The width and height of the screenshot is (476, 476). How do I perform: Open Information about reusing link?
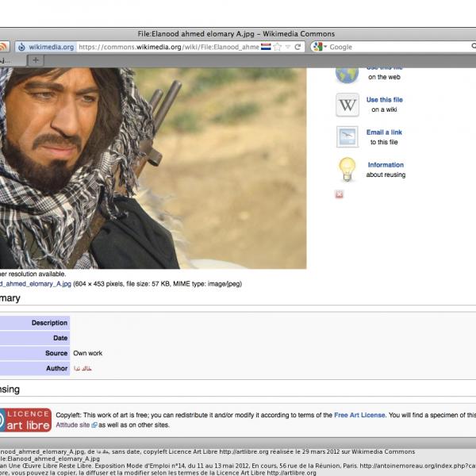[386, 165]
